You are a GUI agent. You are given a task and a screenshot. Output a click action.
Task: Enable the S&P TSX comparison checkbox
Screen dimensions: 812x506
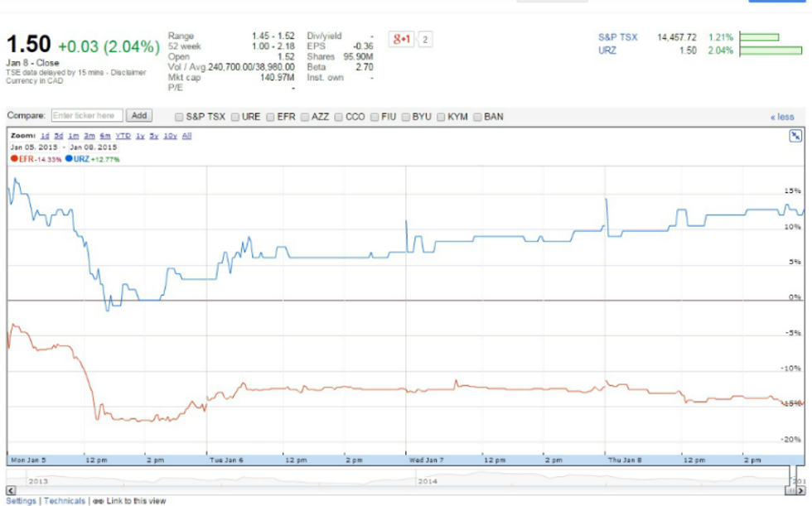(x=180, y=117)
